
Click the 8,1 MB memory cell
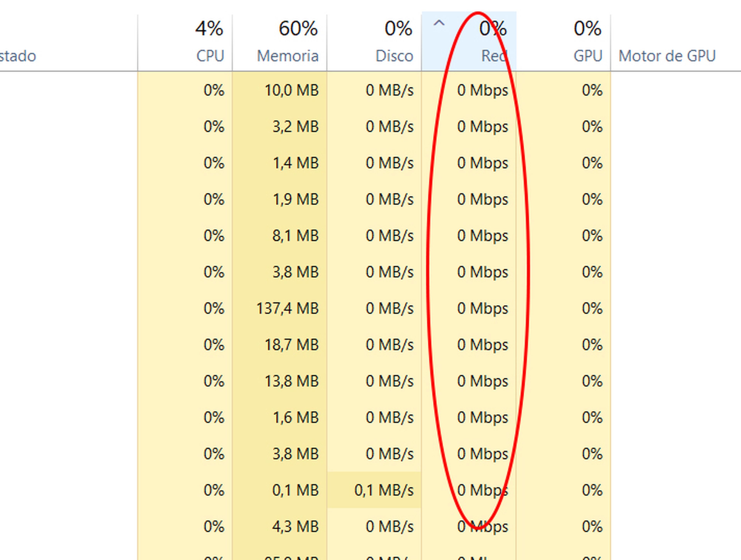(295, 236)
